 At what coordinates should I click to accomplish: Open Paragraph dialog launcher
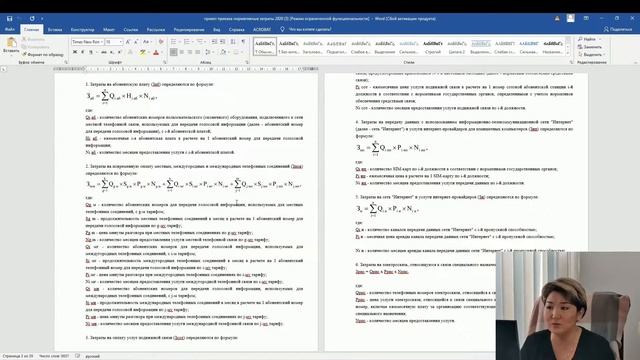[247, 62]
